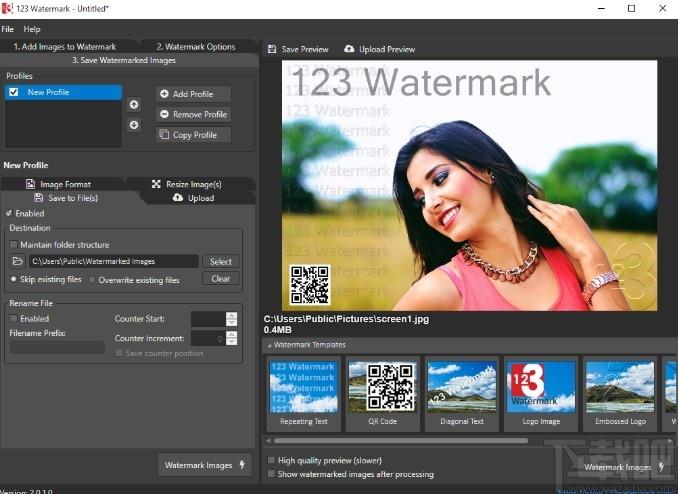Select Overwrite existing files radio button

pos(93,280)
